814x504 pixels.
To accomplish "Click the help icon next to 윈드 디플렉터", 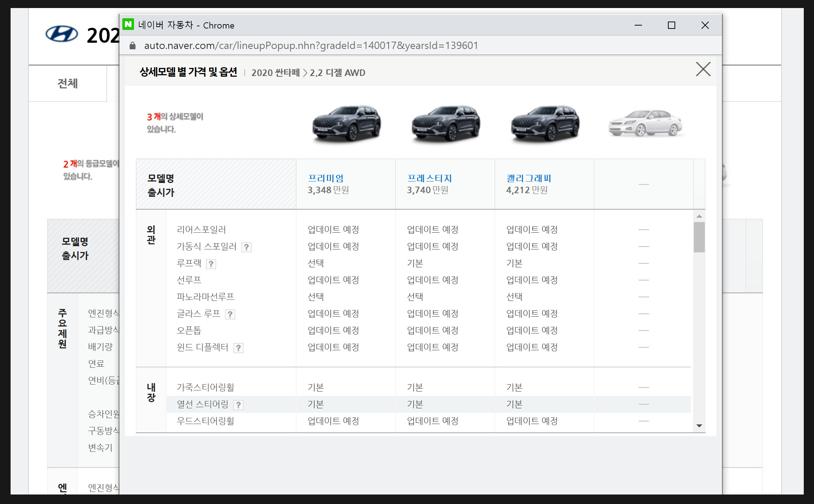I will coord(238,348).
